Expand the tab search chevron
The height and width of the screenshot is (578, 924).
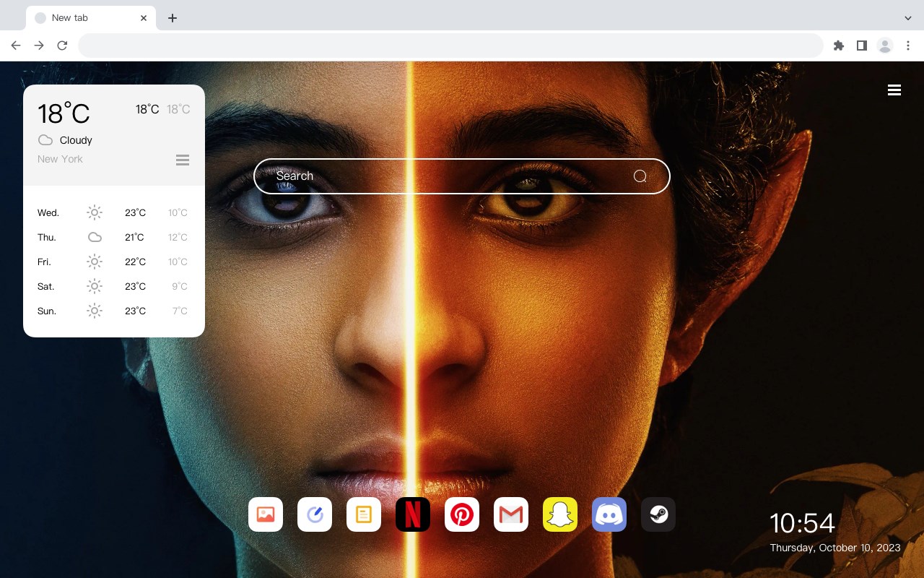click(908, 18)
